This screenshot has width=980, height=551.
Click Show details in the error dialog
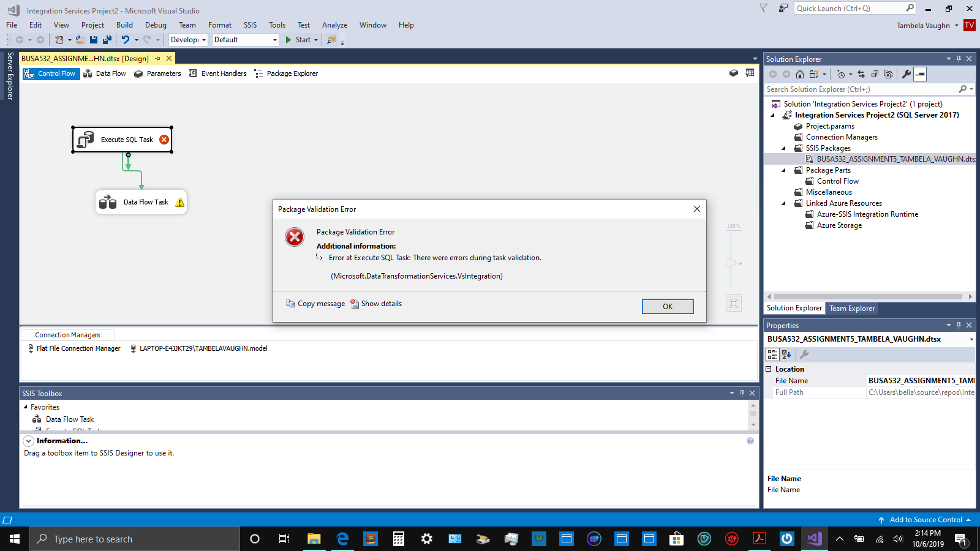click(x=376, y=304)
